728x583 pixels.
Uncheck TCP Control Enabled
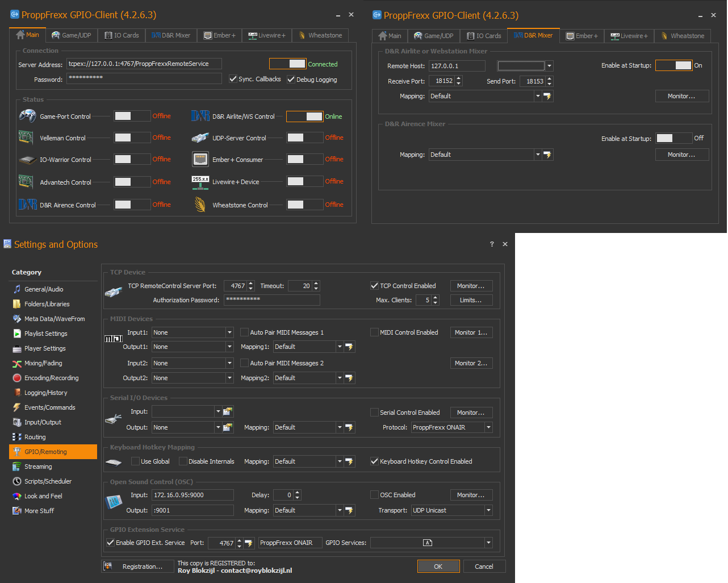tap(374, 286)
